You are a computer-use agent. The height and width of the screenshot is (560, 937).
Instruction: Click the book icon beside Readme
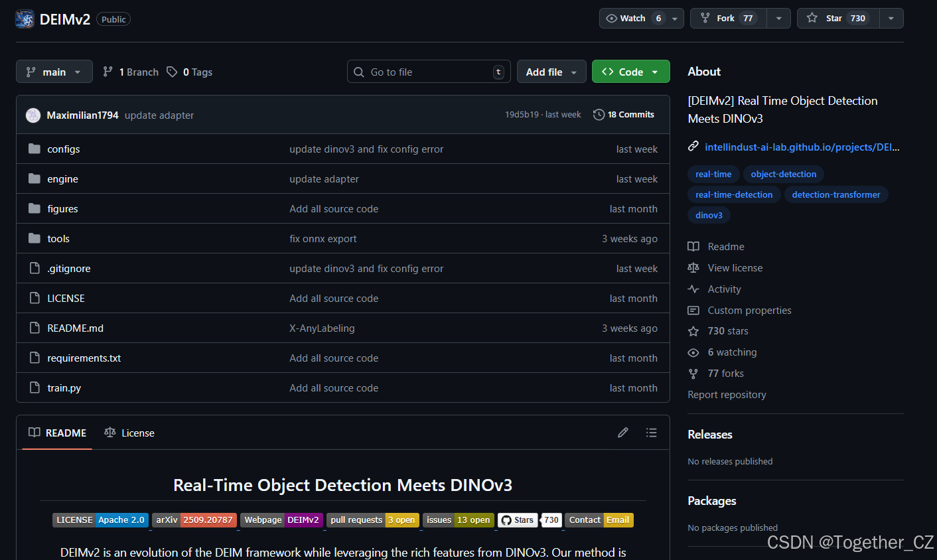[693, 247]
